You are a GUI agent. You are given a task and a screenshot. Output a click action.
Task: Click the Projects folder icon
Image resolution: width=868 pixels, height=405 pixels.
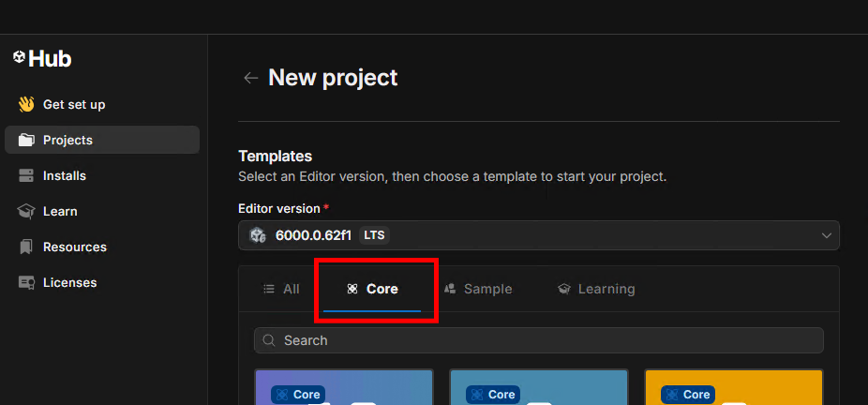point(26,140)
